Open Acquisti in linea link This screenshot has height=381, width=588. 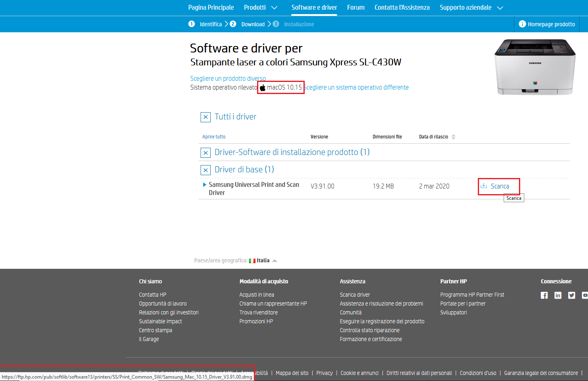coord(257,295)
